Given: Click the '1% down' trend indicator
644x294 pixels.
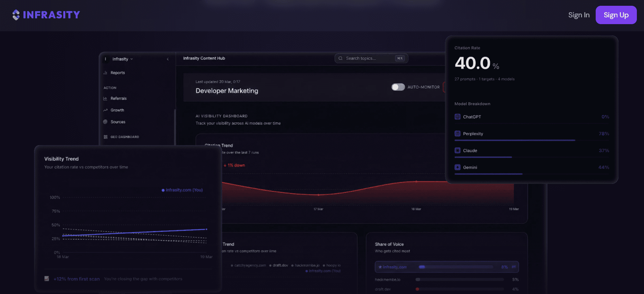Looking at the screenshot, I should click(x=234, y=166).
